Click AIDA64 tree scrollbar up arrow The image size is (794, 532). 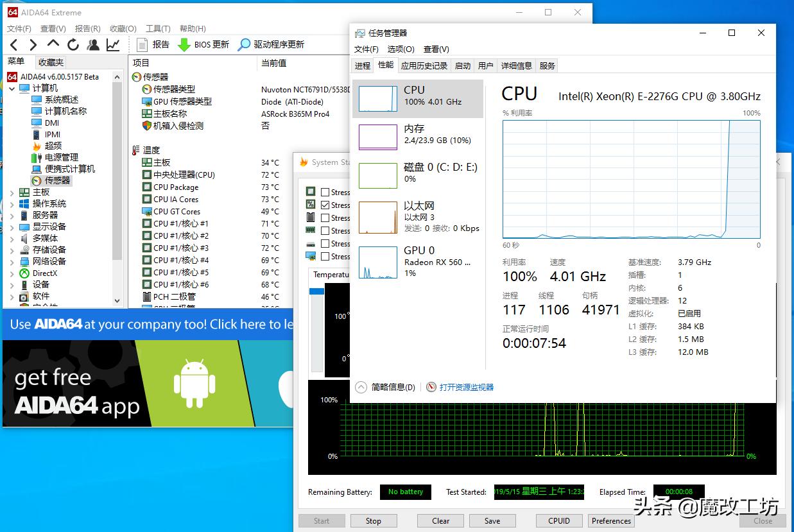117,76
